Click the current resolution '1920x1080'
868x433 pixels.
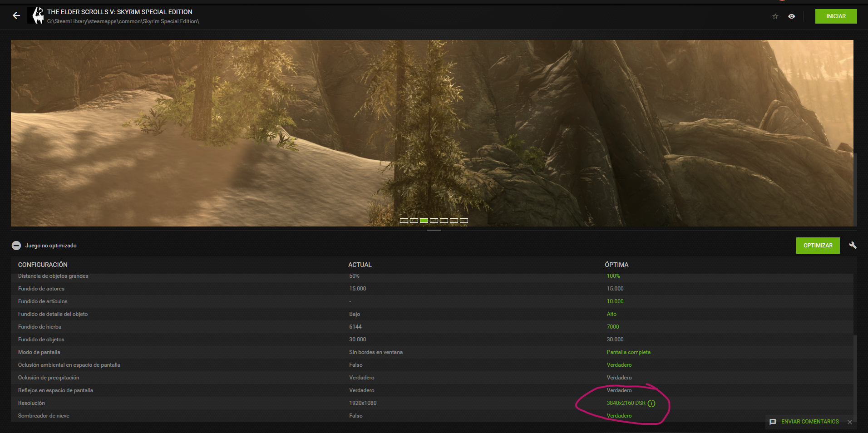(x=363, y=403)
